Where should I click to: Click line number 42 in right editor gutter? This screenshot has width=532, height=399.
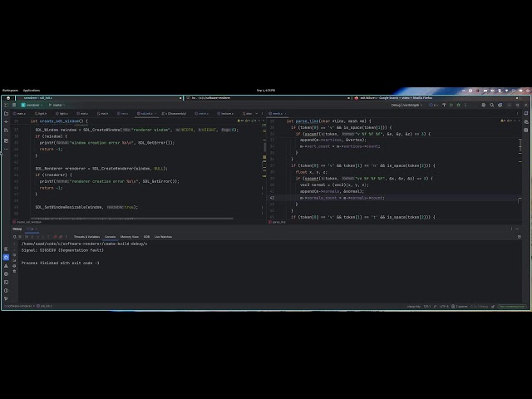point(272,198)
